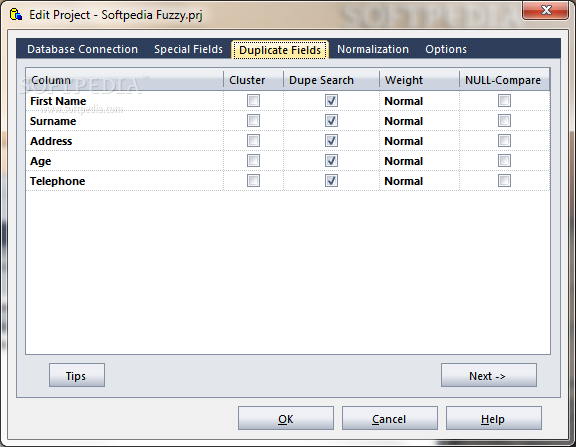Click the Weight column header
Viewport: 576px width, 447px height.
point(419,80)
